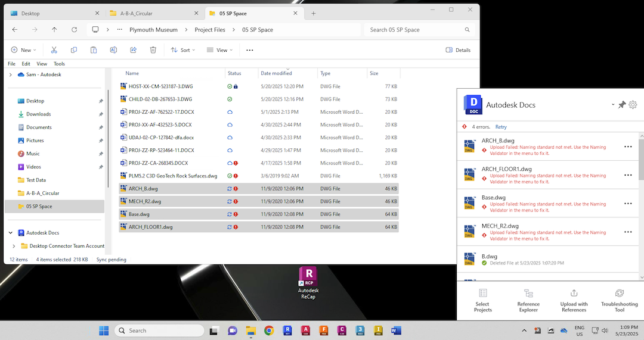Show hidden system tray icons chevron

pyautogui.click(x=524, y=330)
